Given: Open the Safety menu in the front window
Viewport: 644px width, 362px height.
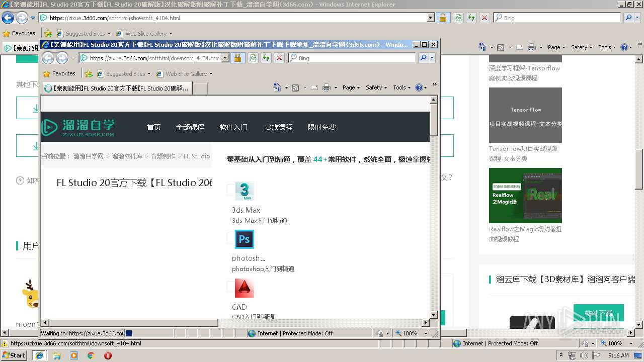Looking at the screenshot, I should pyautogui.click(x=376, y=87).
